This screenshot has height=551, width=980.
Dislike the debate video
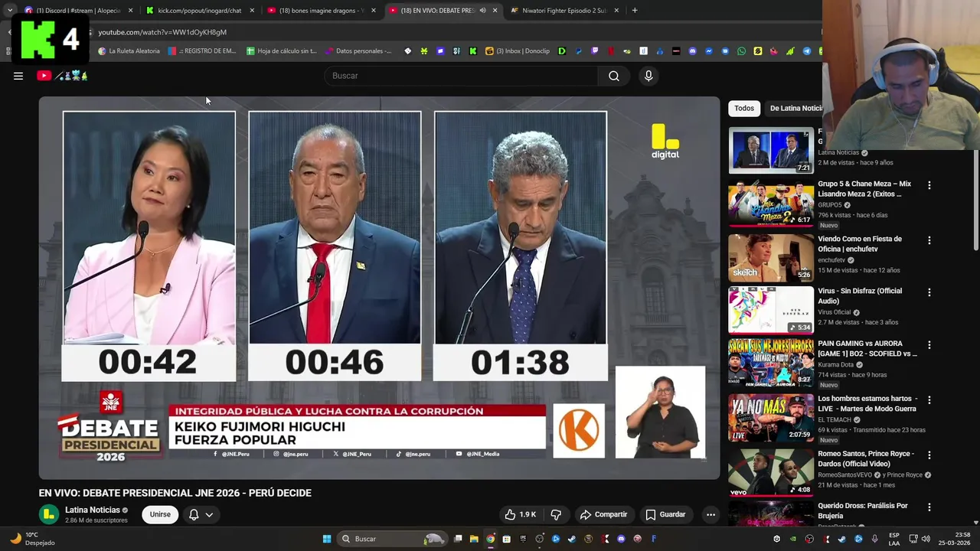pos(557,514)
